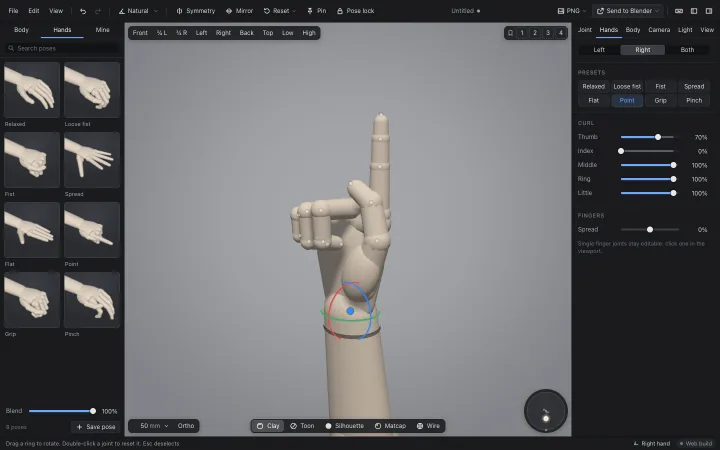Switch viewport to Back view
Image resolution: width=720 pixels, height=450 pixels.
point(247,33)
